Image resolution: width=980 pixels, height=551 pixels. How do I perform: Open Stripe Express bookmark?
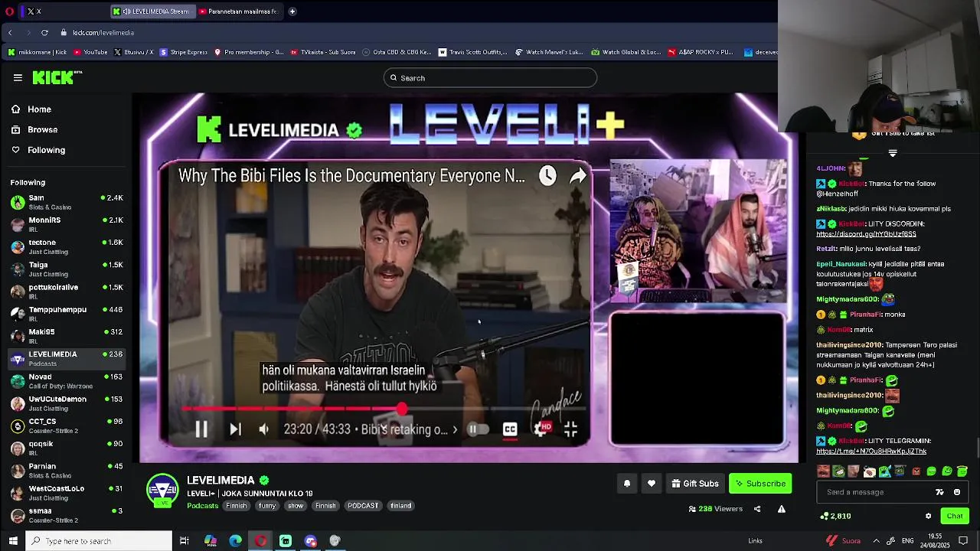coord(184,52)
